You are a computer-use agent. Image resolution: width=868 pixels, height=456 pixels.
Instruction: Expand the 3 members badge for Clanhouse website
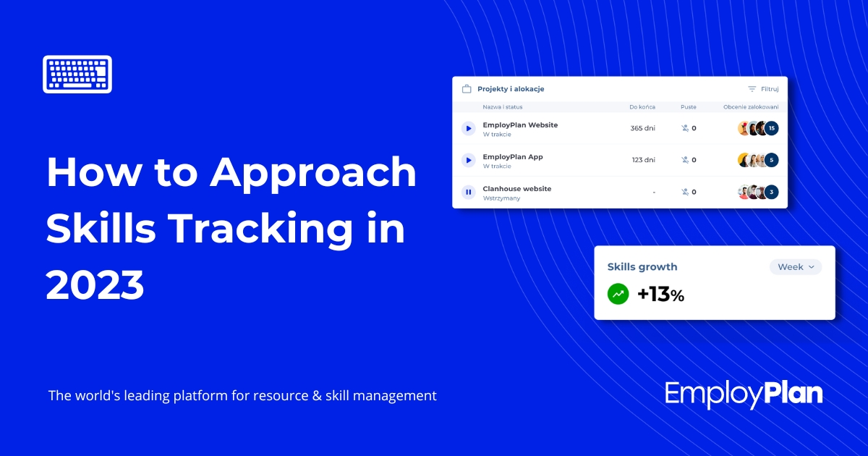click(771, 192)
